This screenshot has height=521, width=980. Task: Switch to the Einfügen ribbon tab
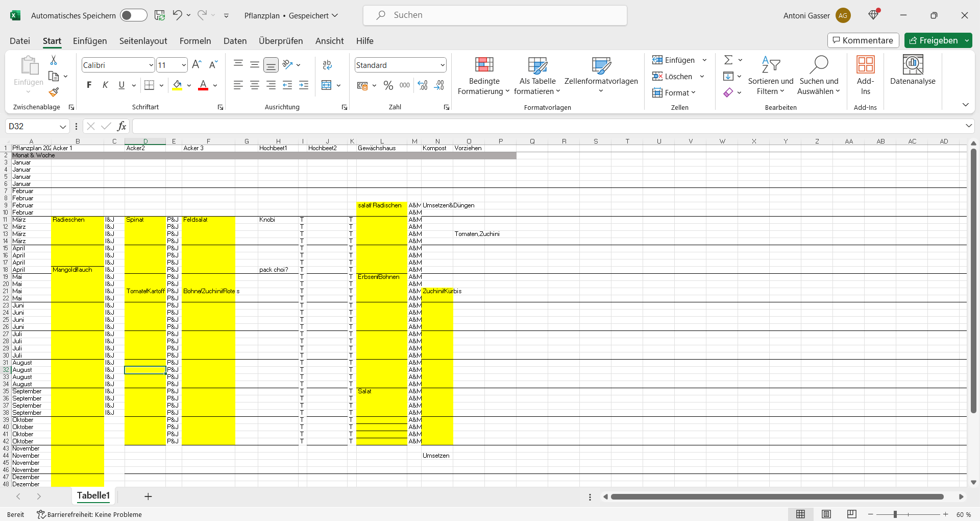(x=90, y=41)
